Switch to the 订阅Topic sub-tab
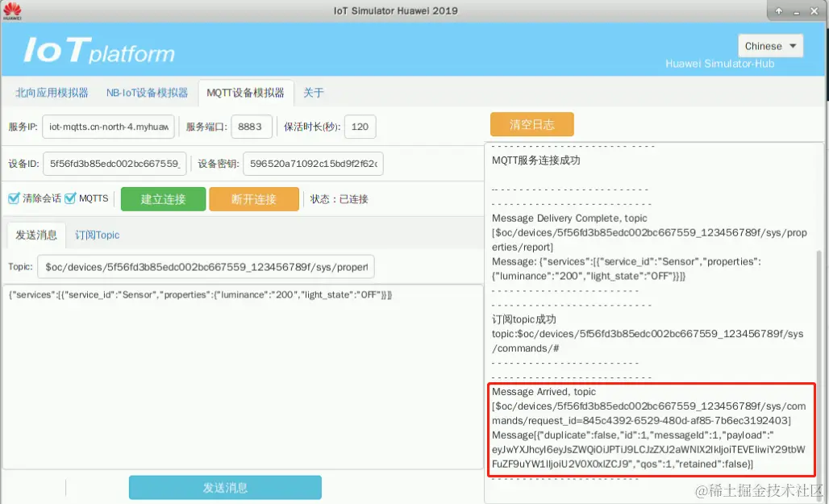This screenshot has height=504, width=829. click(x=98, y=235)
